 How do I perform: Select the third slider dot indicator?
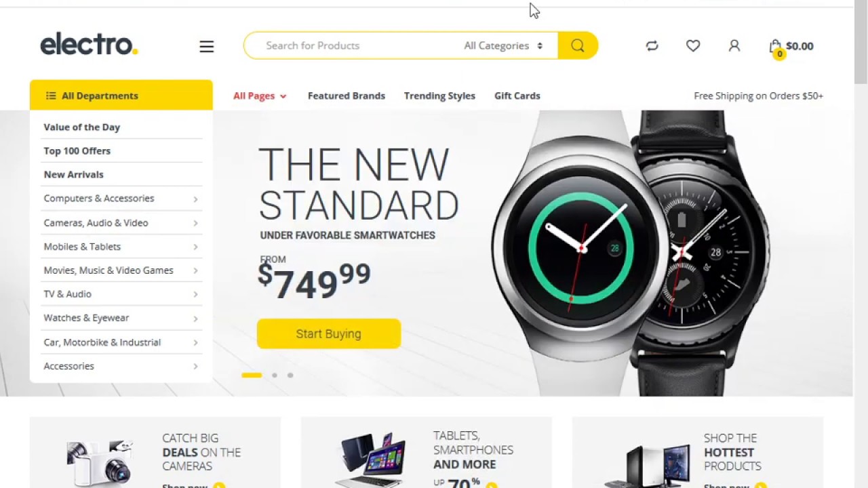pyautogui.click(x=290, y=375)
